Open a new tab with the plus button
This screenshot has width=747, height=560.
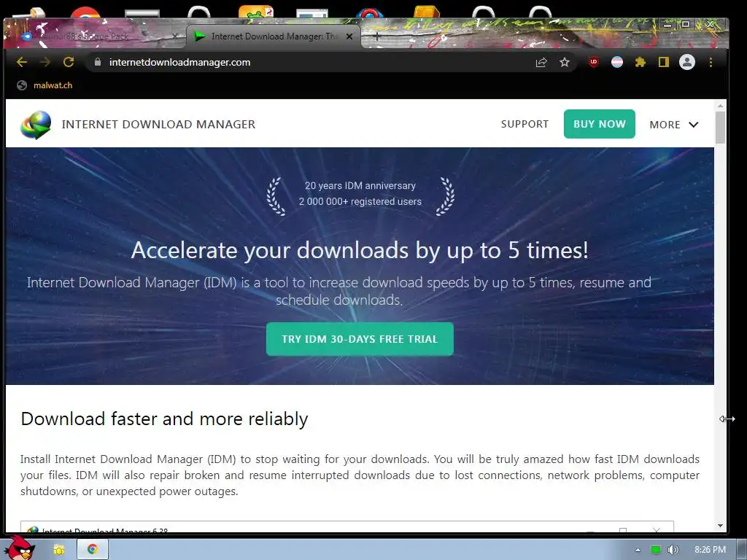tap(376, 36)
